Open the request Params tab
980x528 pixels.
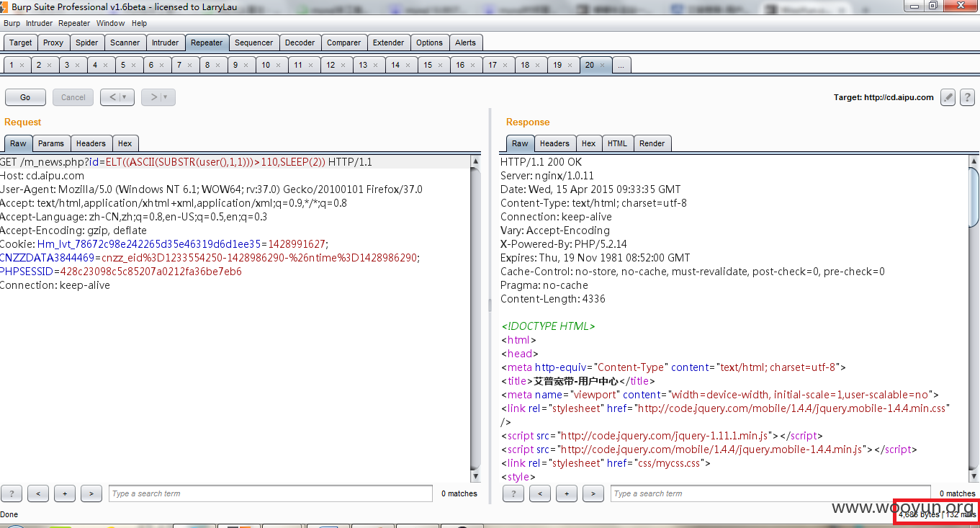click(51, 143)
